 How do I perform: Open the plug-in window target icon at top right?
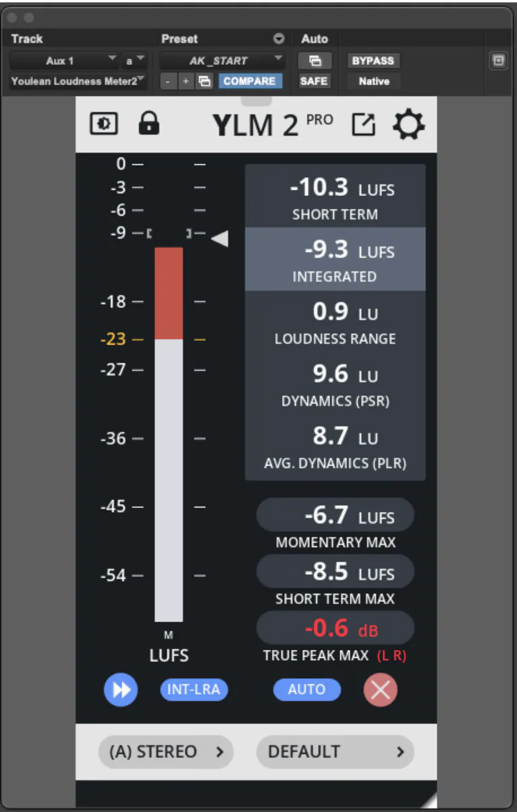point(498,61)
